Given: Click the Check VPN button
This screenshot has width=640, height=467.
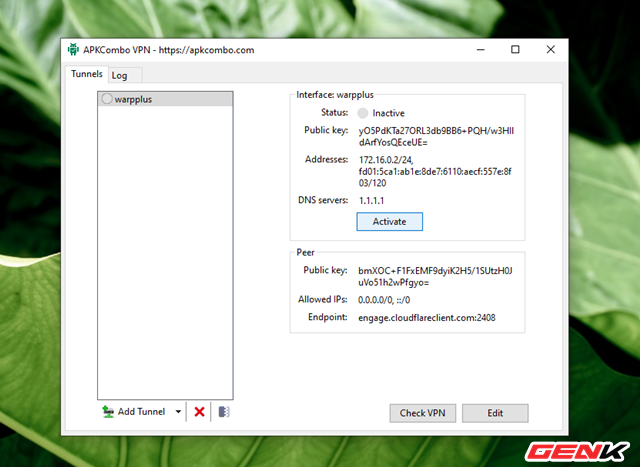Looking at the screenshot, I should click(x=421, y=413).
